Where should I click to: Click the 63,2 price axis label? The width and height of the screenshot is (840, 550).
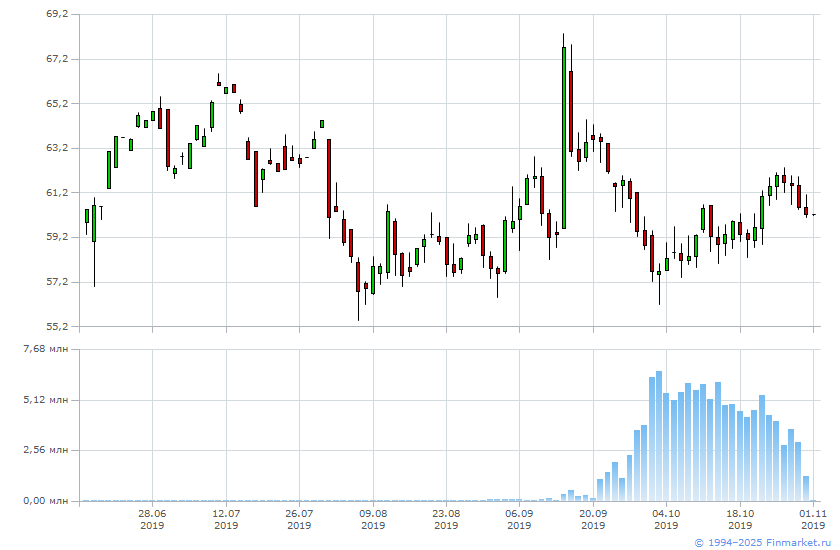tap(57, 148)
